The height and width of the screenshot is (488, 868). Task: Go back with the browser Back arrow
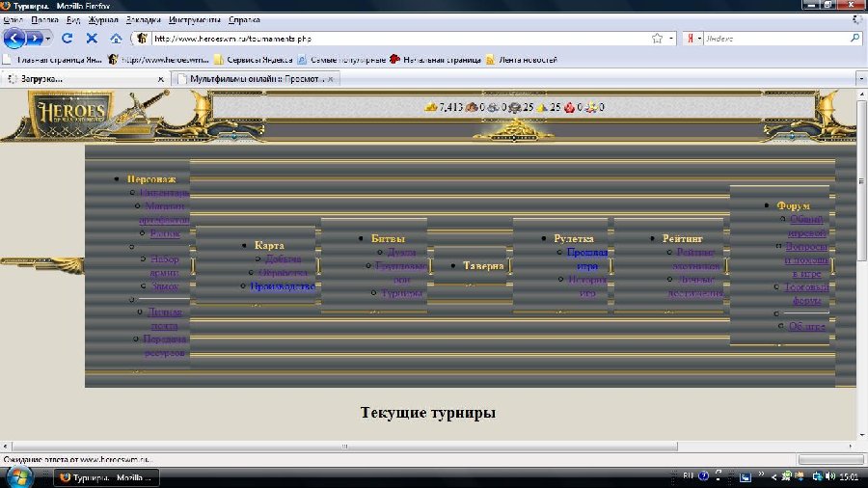(14, 39)
